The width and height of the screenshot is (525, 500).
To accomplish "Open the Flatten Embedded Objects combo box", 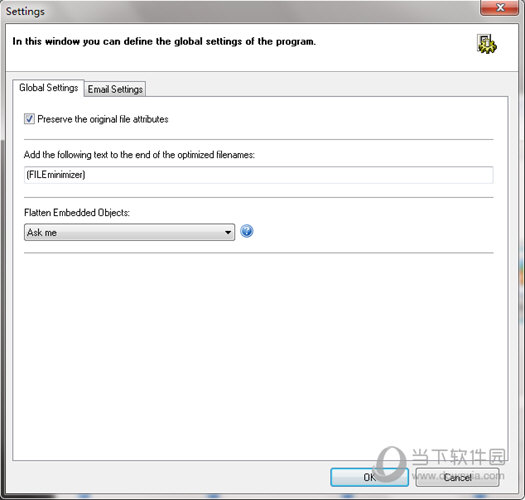I will click(x=129, y=232).
